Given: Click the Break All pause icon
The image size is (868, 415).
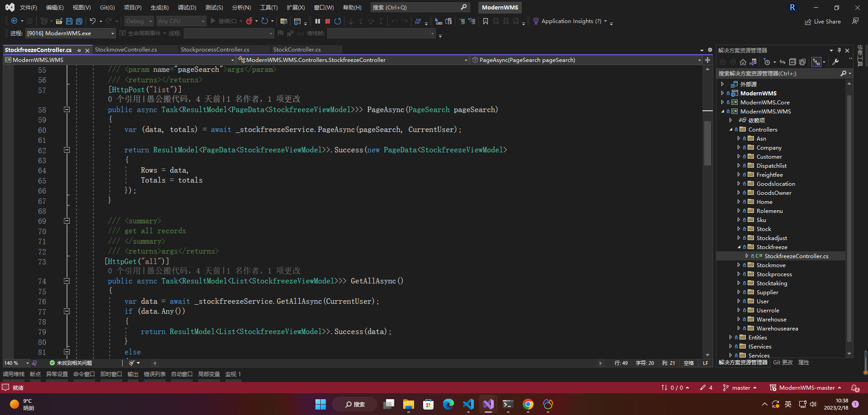Looking at the screenshot, I should [x=318, y=21].
